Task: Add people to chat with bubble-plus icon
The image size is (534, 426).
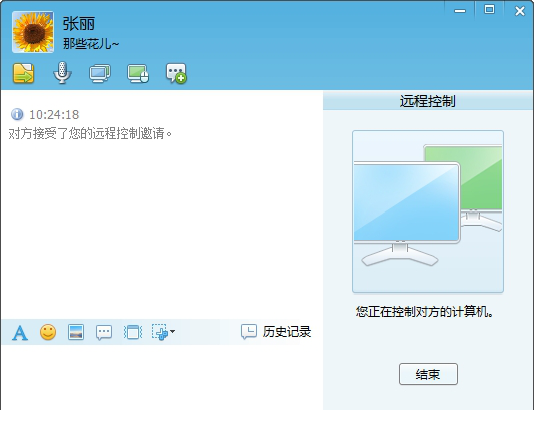Action: coord(176,73)
